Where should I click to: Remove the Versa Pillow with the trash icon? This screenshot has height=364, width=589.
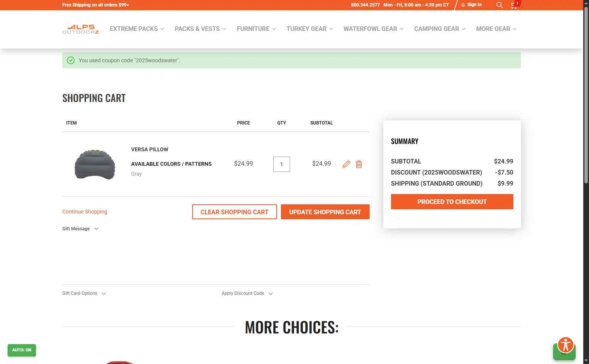[x=359, y=164]
